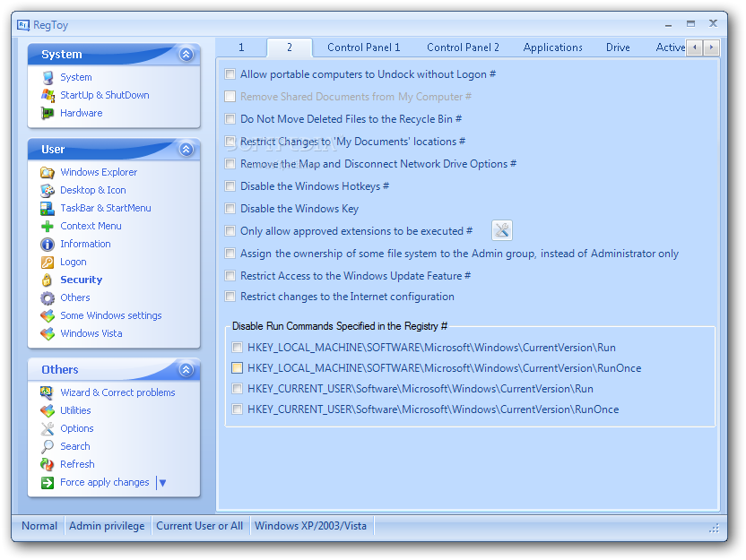The width and height of the screenshot is (746, 560).
Task: Click the Desktop & Icon palette icon
Action: pos(48,190)
